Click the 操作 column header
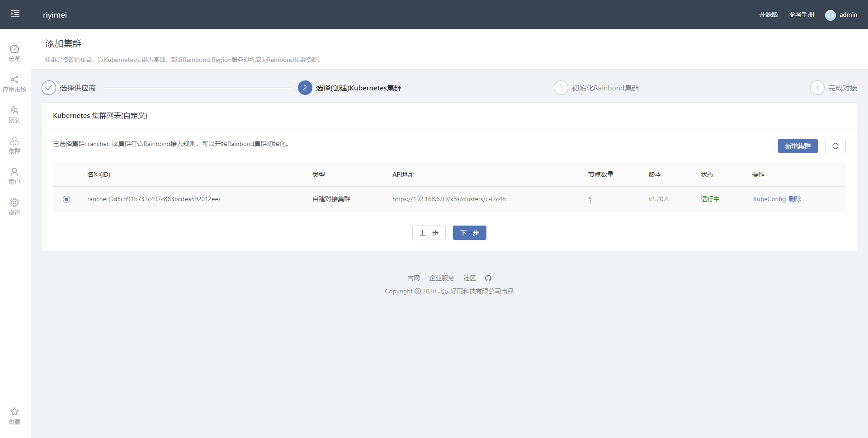Viewport: 868px width, 438px height. point(758,174)
